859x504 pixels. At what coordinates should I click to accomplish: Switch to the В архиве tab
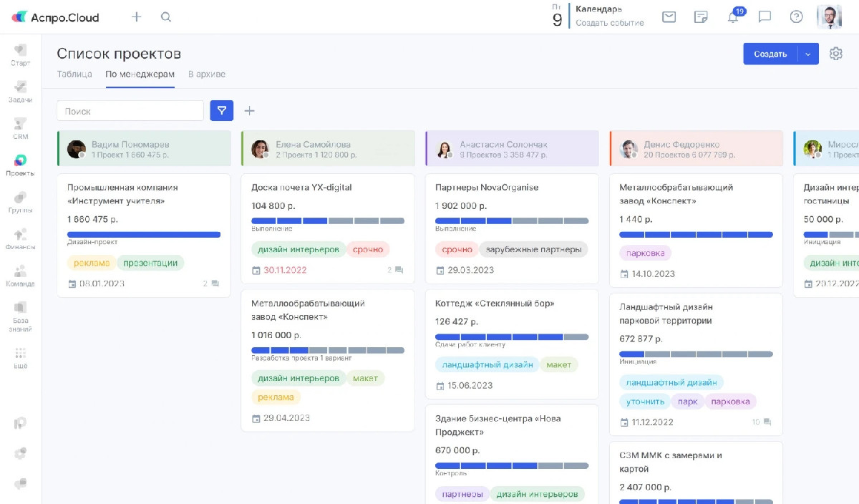[206, 74]
